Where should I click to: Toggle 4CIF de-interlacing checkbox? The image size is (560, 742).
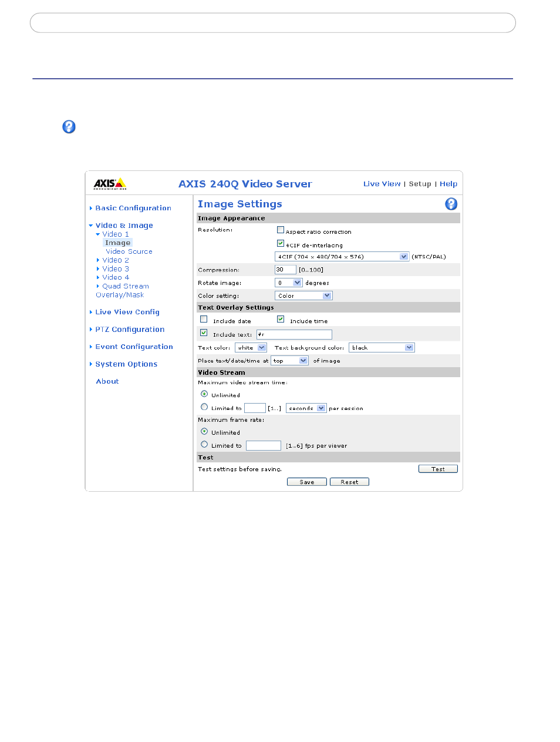pos(281,243)
